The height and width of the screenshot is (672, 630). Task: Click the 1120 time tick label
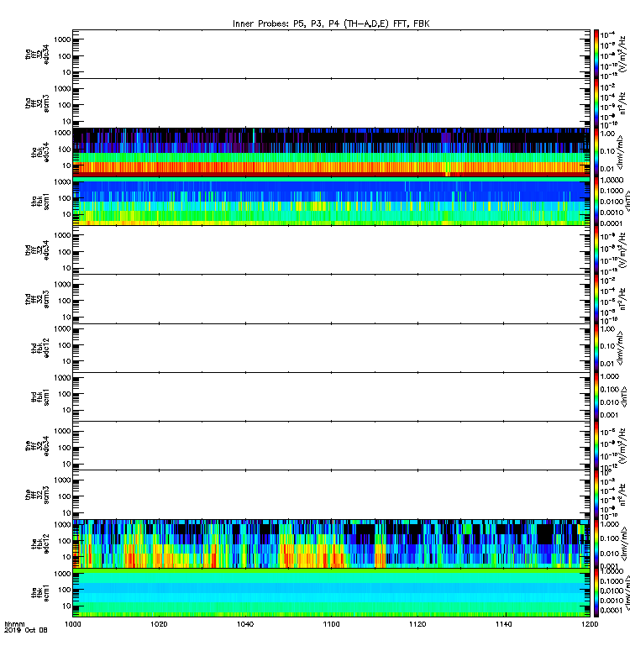point(417,624)
